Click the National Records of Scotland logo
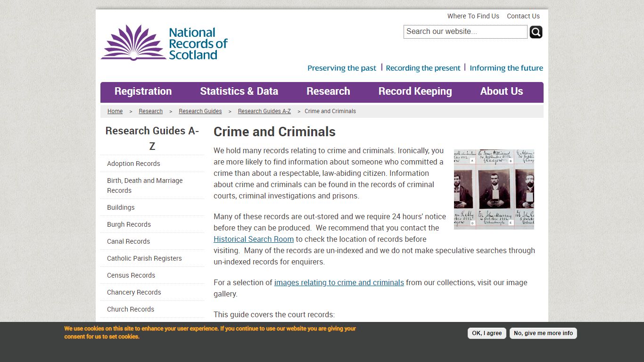Screen dimensions: 644x362 click(x=164, y=42)
